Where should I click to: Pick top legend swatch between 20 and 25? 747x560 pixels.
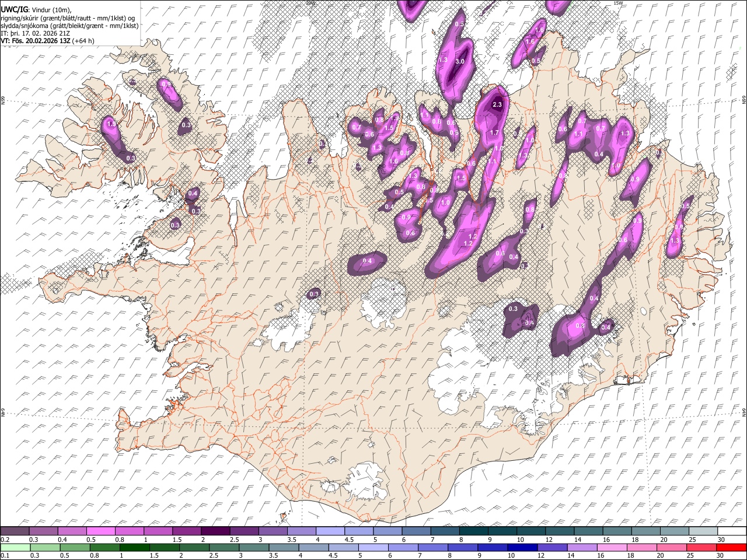tap(675, 531)
